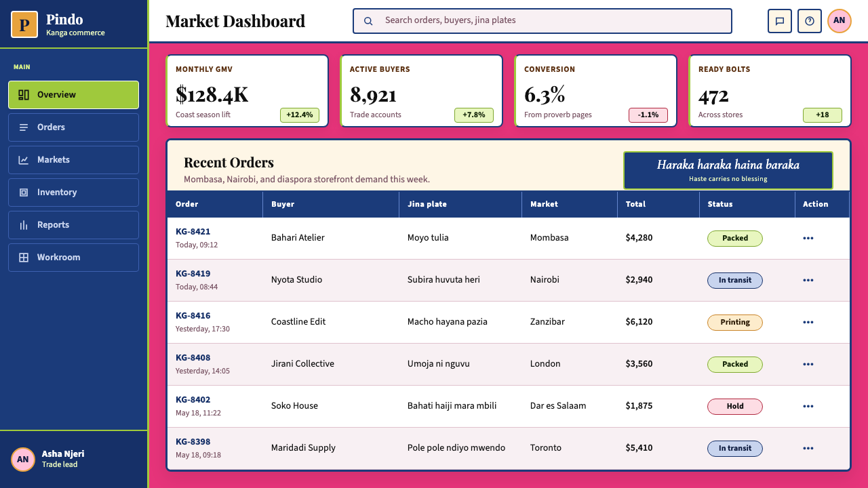The width and height of the screenshot is (868, 488).
Task: Open action menu for order KG-8398
Action: (808, 449)
